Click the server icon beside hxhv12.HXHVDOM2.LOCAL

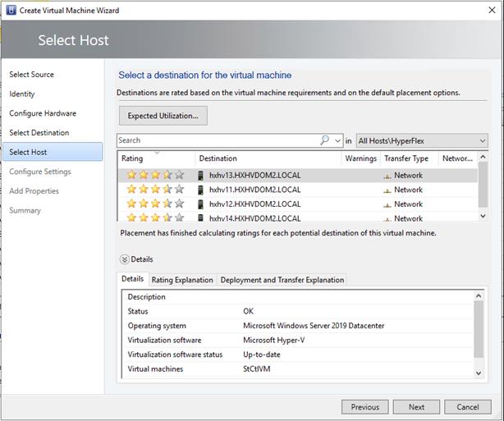pos(200,204)
